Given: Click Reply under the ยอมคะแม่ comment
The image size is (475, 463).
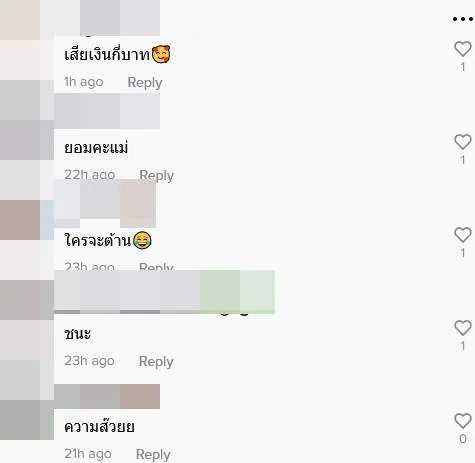Looking at the screenshot, I should 156,175.
